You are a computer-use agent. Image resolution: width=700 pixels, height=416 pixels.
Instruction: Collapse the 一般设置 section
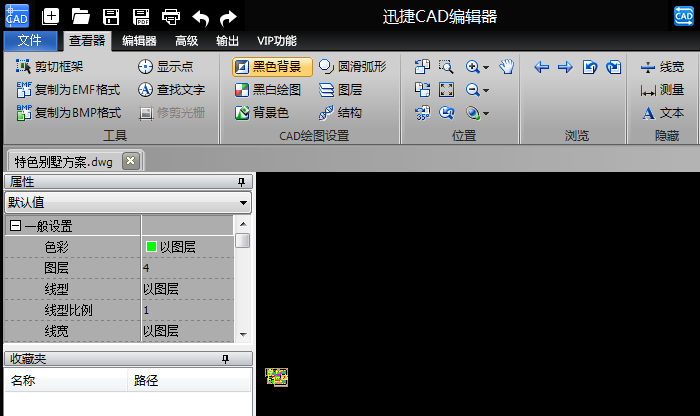(x=15, y=225)
